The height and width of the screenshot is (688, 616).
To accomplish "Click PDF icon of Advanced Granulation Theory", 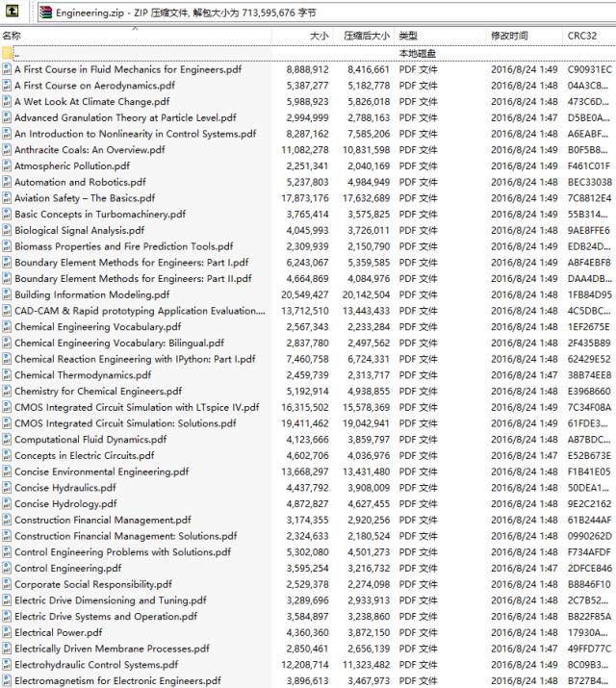I will click(x=7, y=117).
